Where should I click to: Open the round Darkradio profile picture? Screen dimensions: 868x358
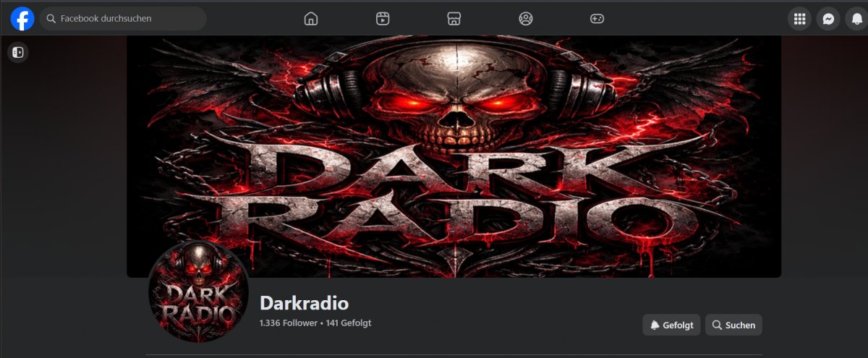(198, 291)
